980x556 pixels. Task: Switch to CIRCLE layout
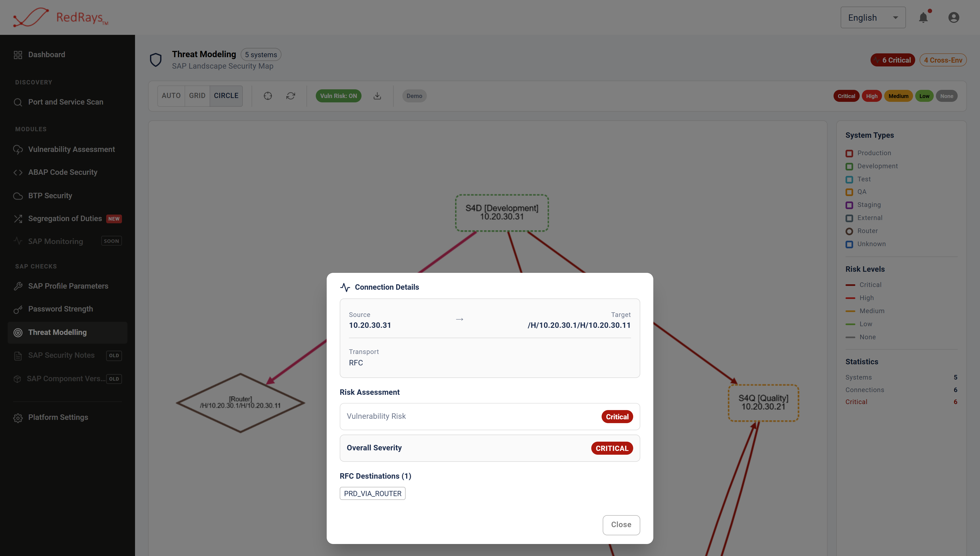[x=226, y=96]
